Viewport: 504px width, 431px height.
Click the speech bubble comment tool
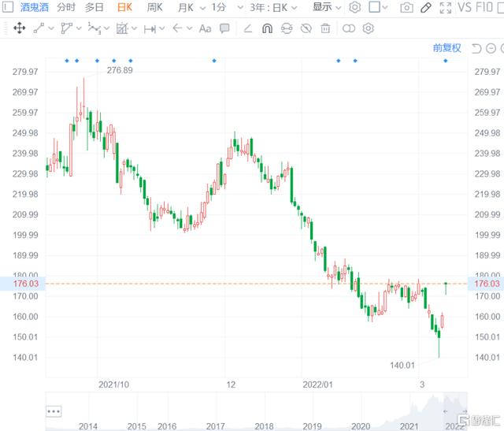point(224,28)
